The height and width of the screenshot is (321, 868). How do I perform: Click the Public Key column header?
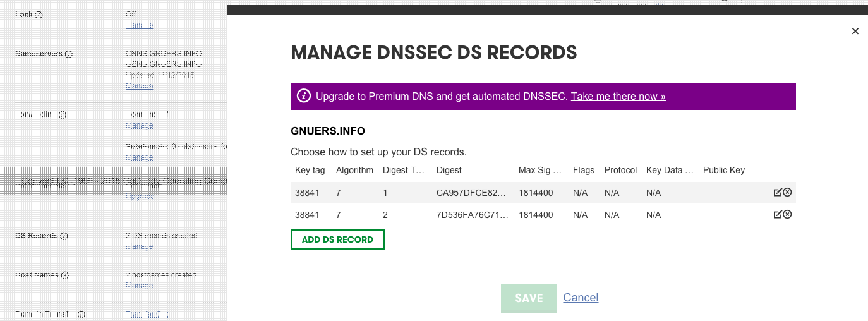click(723, 170)
